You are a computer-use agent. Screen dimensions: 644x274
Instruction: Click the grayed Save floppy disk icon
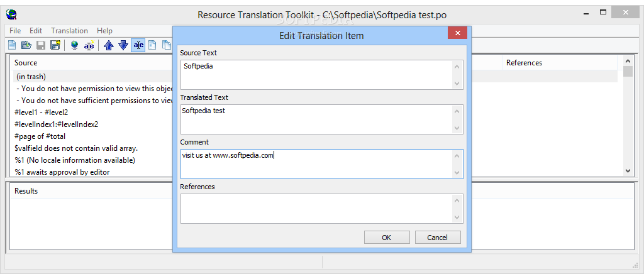[41, 45]
